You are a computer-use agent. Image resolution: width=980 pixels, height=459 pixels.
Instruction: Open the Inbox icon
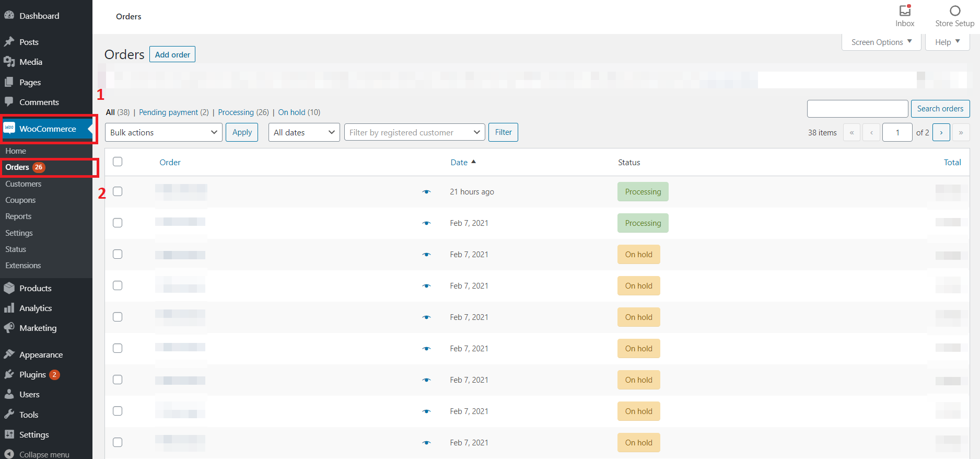tap(905, 10)
